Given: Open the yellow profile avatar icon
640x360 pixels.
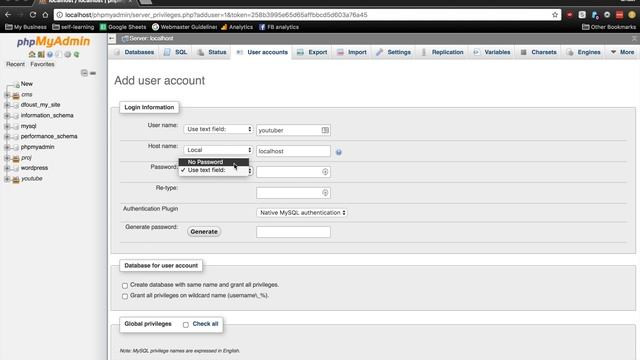Looking at the screenshot, I should (632, 15).
